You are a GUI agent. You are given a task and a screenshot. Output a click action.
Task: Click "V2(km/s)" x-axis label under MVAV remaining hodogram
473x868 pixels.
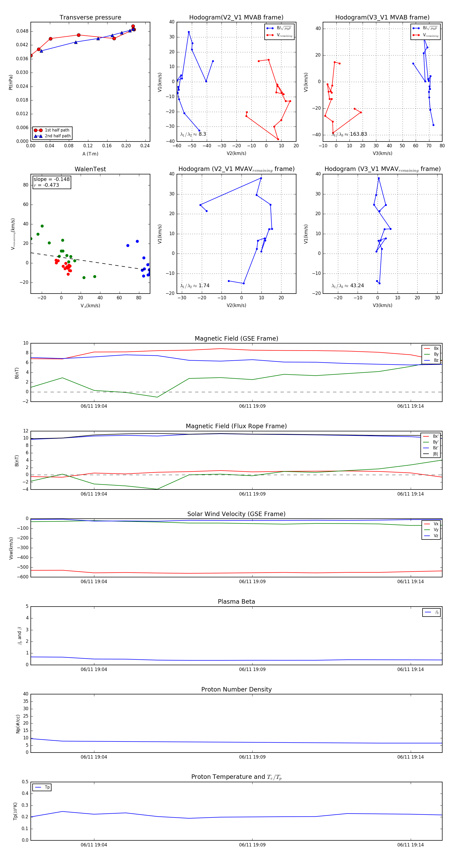236,306
